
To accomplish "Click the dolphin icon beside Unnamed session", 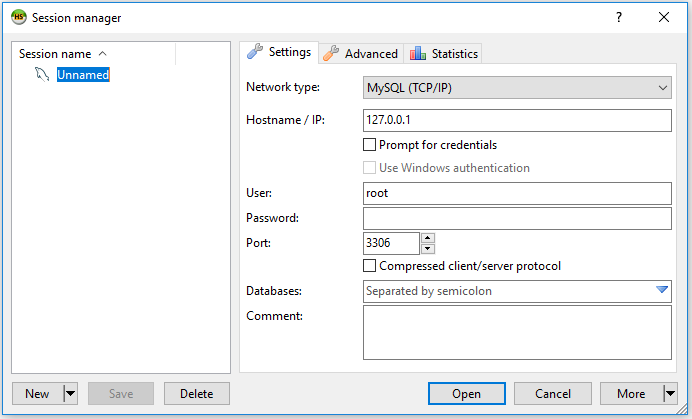I will coord(42,75).
